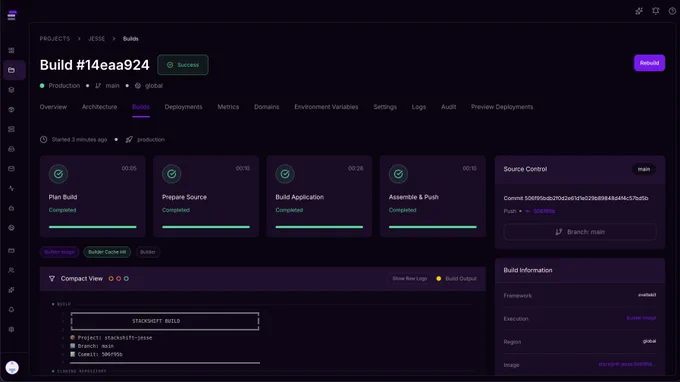The width and height of the screenshot is (680, 382).
Task: Click the Builder Cache Hit tag
Action: (x=107, y=252)
